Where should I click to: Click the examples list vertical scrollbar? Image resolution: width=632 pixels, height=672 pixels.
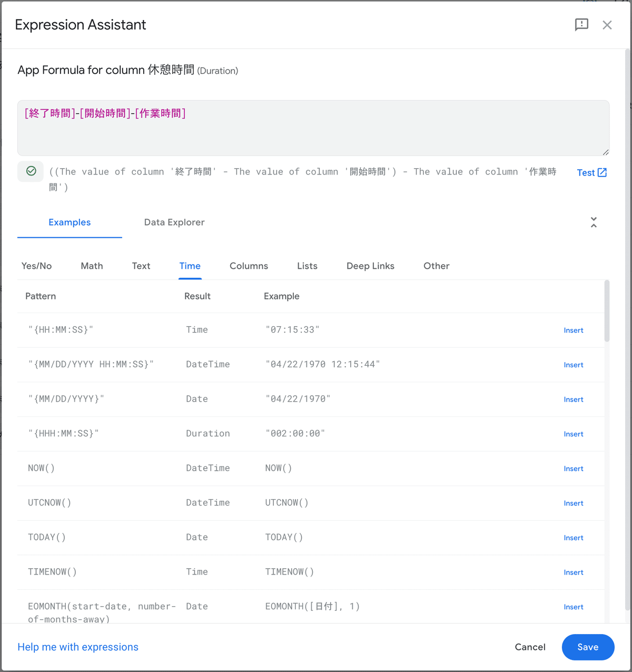[607, 311]
